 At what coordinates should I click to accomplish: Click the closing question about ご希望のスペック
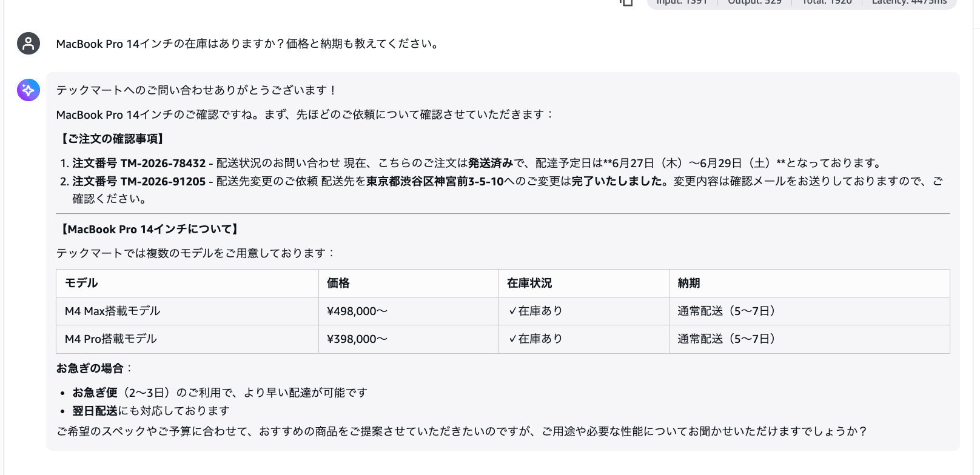click(461, 431)
